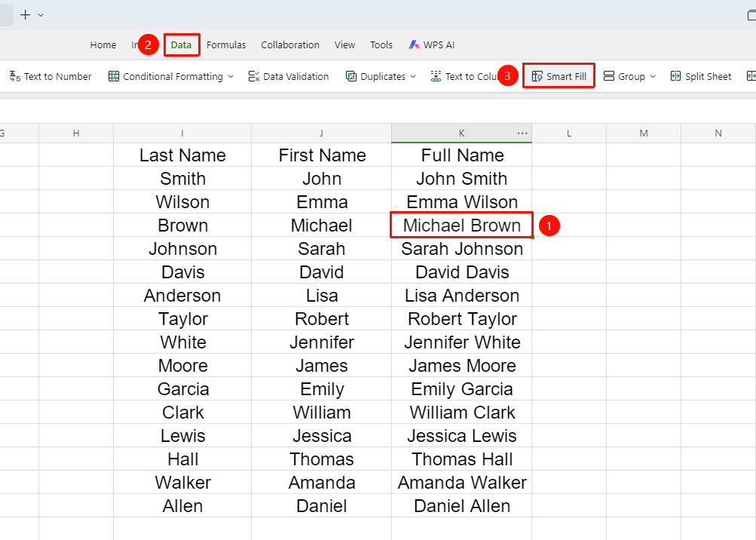Click the Duplicates icon
The width and height of the screenshot is (756, 540).
click(x=351, y=76)
